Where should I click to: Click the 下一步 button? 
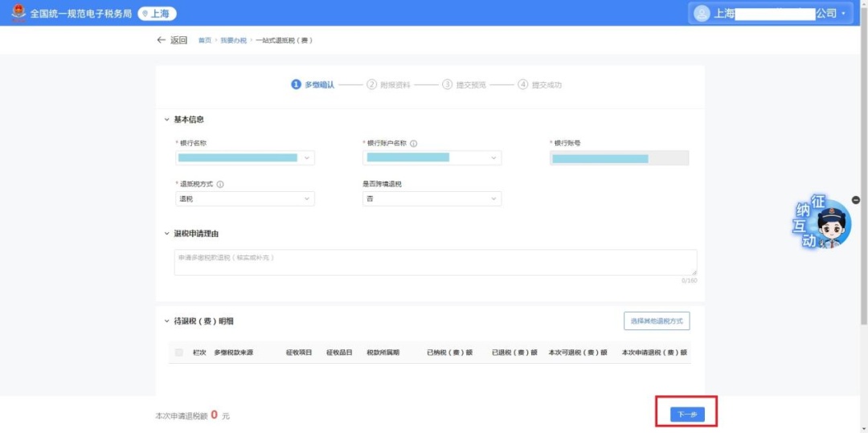pyautogui.click(x=686, y=415)
